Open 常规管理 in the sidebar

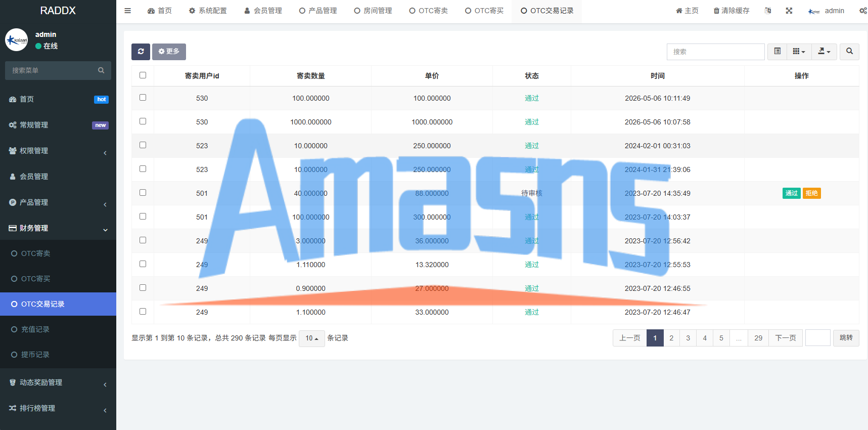point(58,125)
